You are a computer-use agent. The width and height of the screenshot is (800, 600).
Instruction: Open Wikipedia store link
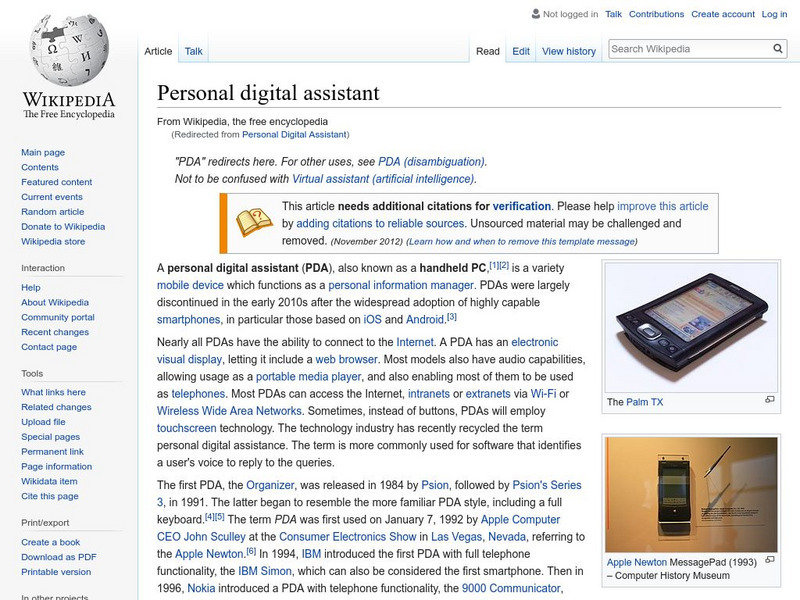(53, 241)
